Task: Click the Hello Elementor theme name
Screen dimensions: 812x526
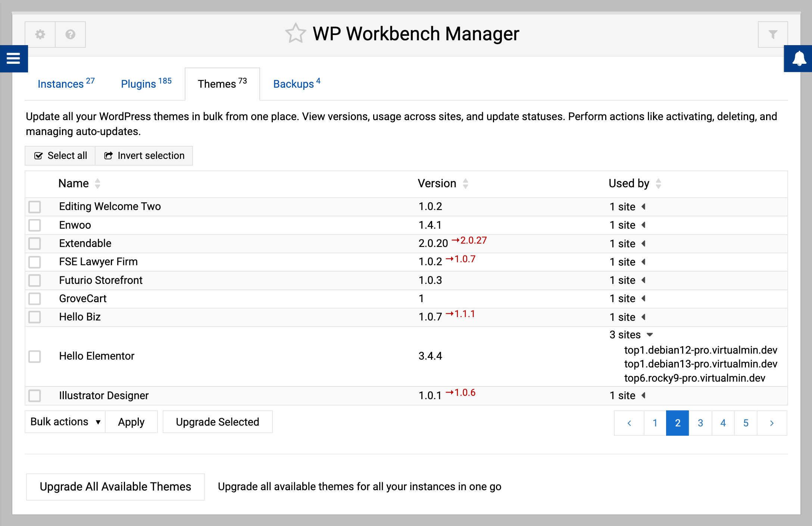Action: click(97, 356)
